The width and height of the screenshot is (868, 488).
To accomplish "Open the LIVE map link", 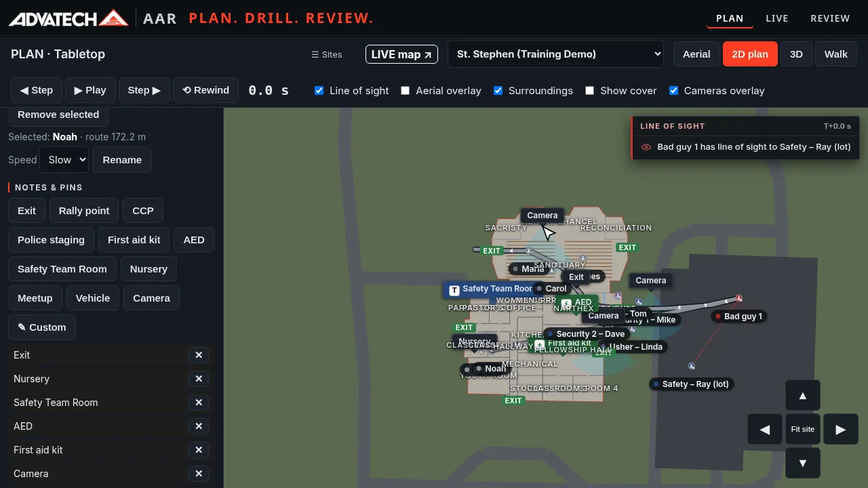I will click(401, 54).
